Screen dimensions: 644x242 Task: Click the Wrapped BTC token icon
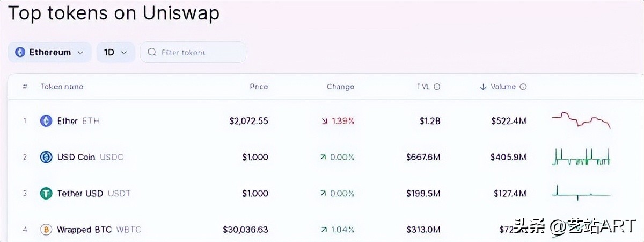pyautogui.click(x=46, y=230)
